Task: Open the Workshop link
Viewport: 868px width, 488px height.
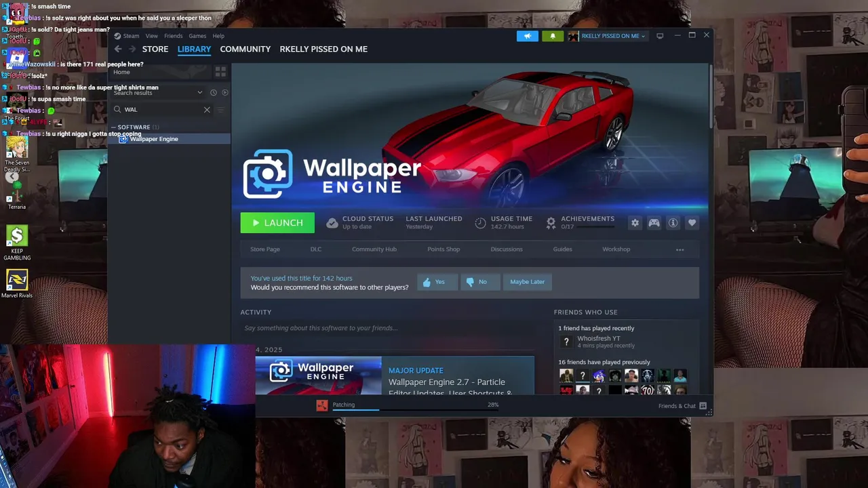Action: tap(616, 249)
